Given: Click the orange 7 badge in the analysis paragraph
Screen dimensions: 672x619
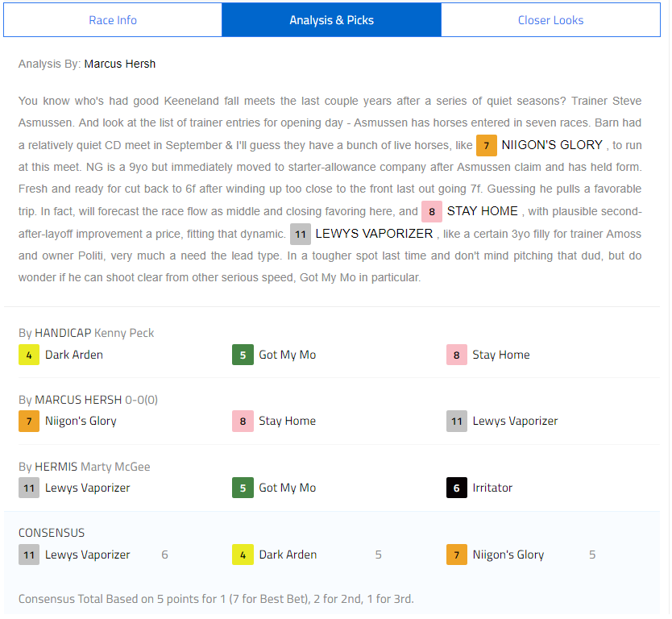Looking at the screenshot, I should pyautogui.click(x=487, y=145).
